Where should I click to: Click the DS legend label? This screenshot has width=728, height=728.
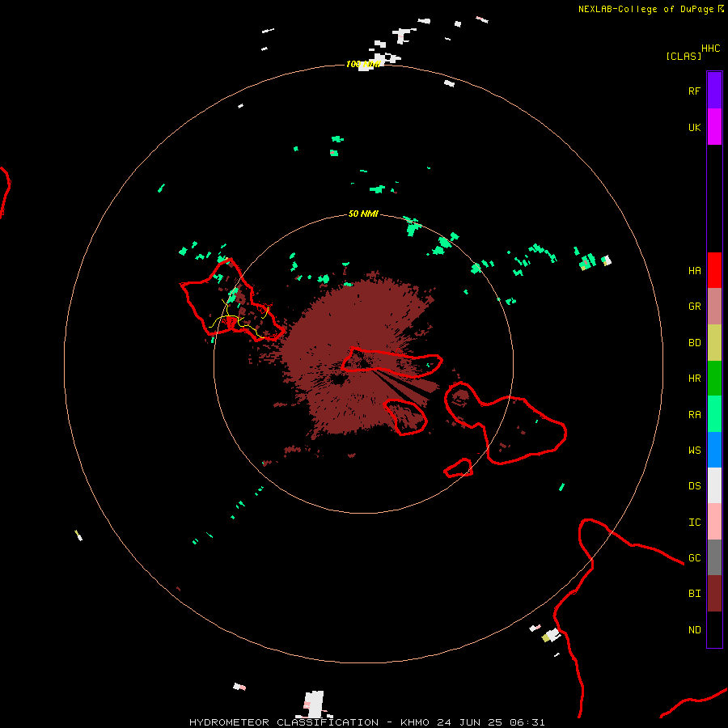[694, 486]
